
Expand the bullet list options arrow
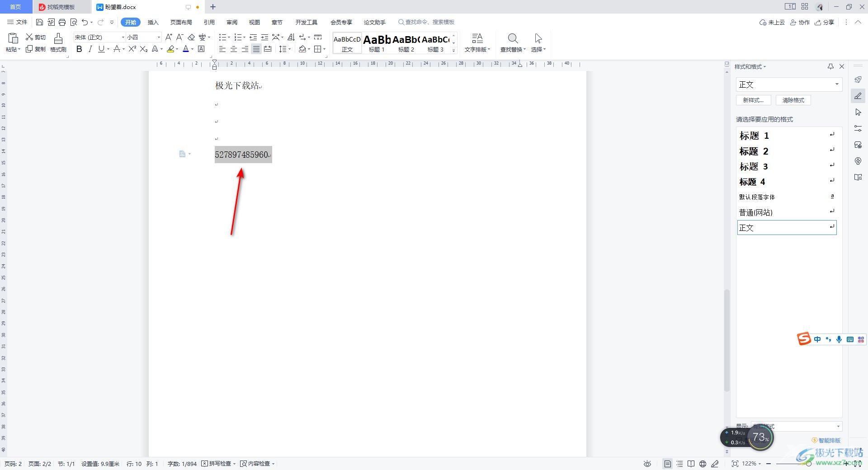point(229,38)
